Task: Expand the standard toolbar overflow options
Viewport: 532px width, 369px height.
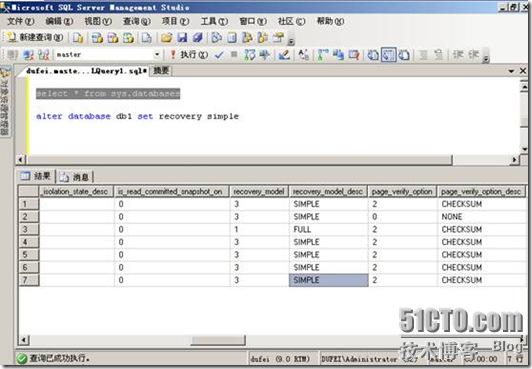Action: click(291, 41)
